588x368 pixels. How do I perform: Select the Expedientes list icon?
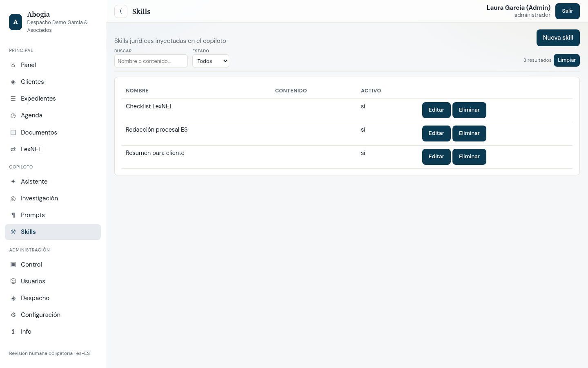click(x=13, y=99)
